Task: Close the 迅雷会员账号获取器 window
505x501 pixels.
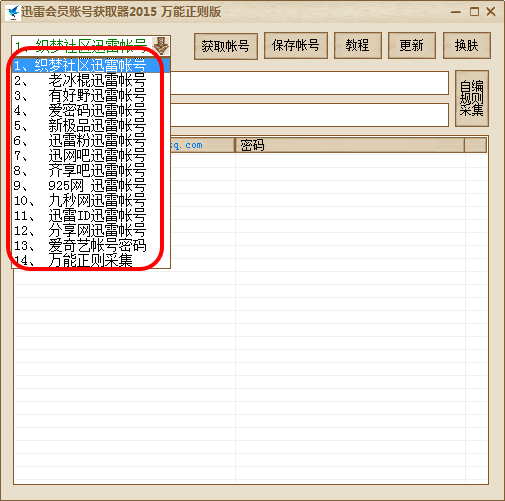Action: [x=491, y=12]
